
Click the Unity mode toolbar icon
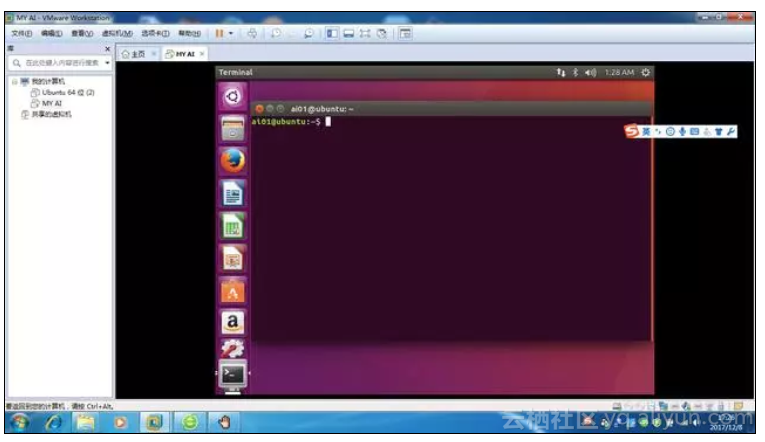[x=382, y=33]
